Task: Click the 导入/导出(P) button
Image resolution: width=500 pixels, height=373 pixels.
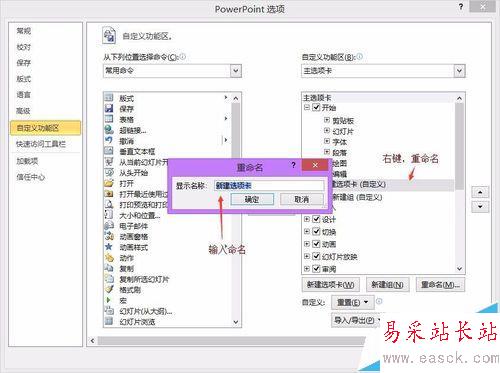Action: pyautogui.click(x=356, y=320)
